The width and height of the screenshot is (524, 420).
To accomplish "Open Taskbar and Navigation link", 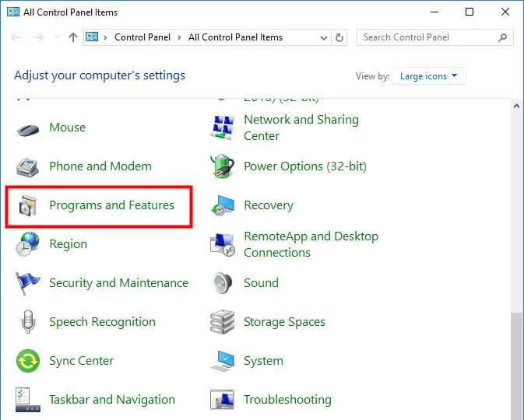I will (112, 400).
